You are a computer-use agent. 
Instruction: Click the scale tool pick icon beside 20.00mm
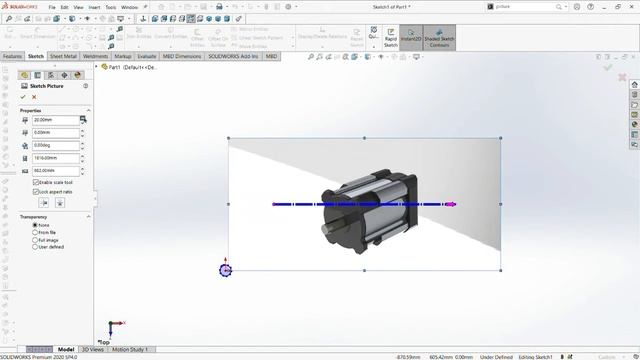[83, 119]
